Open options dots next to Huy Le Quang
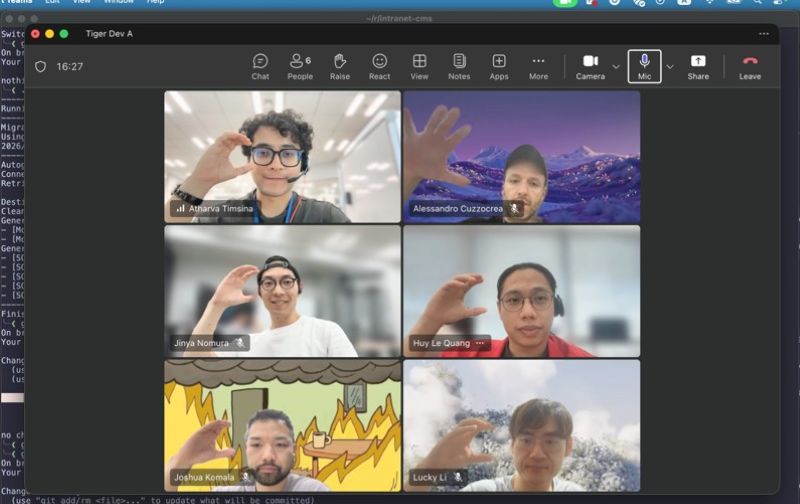 point(480,343)
